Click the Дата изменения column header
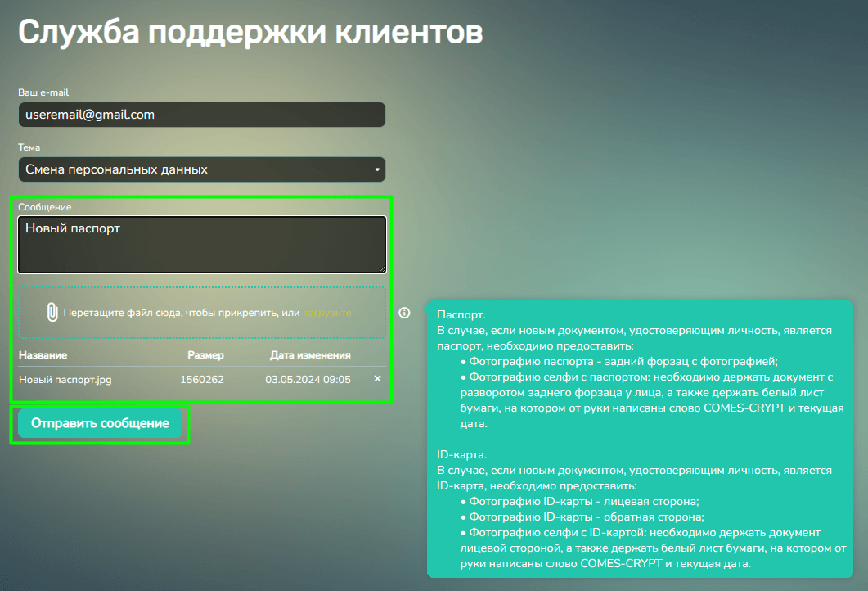Image resolution: width=868 pixels, height=591 pixels. (310, 355)
